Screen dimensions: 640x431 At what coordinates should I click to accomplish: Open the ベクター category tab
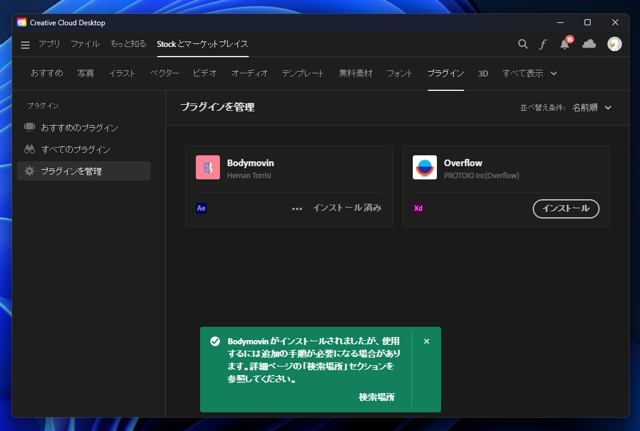pyautogui.click(x=164, y=73)
